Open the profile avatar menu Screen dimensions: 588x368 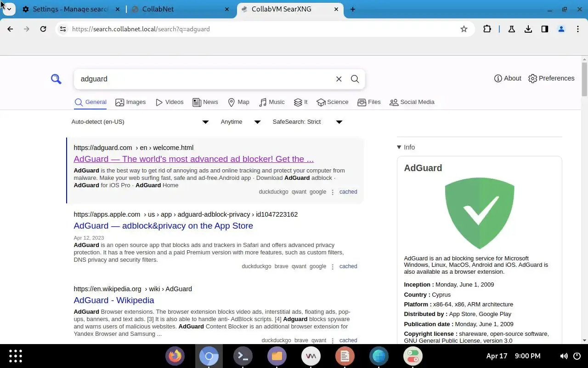coord(561,29)
